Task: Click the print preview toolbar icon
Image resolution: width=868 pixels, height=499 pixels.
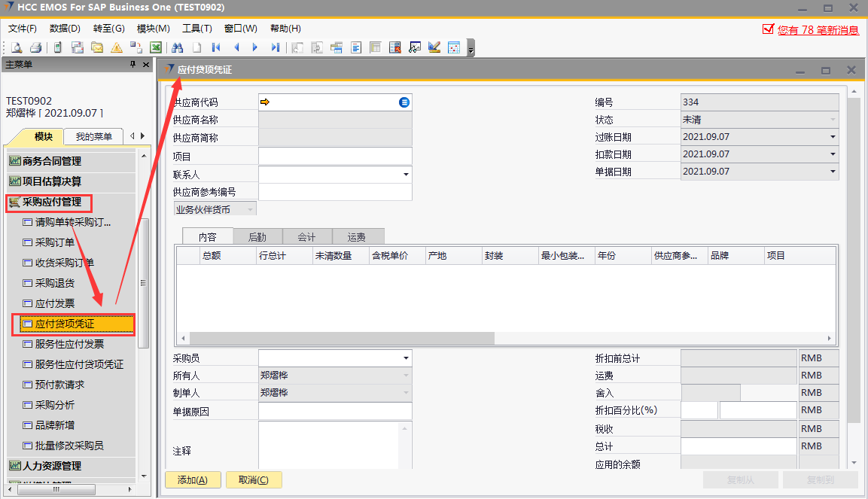Action: (16, 47)
